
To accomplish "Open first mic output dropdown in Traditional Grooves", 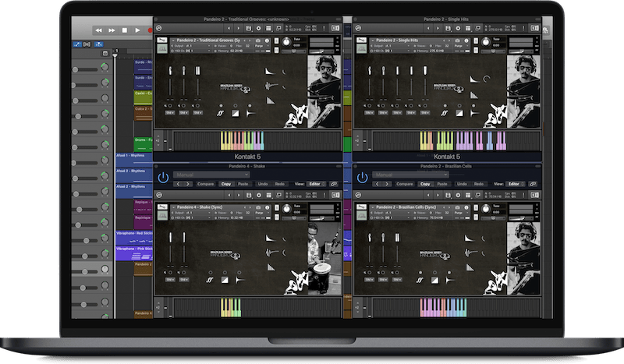I will pos(170,113).
